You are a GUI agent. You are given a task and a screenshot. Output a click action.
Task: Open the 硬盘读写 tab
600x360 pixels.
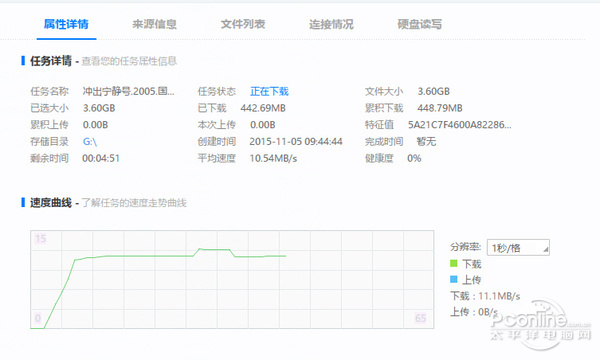[420, 24]
